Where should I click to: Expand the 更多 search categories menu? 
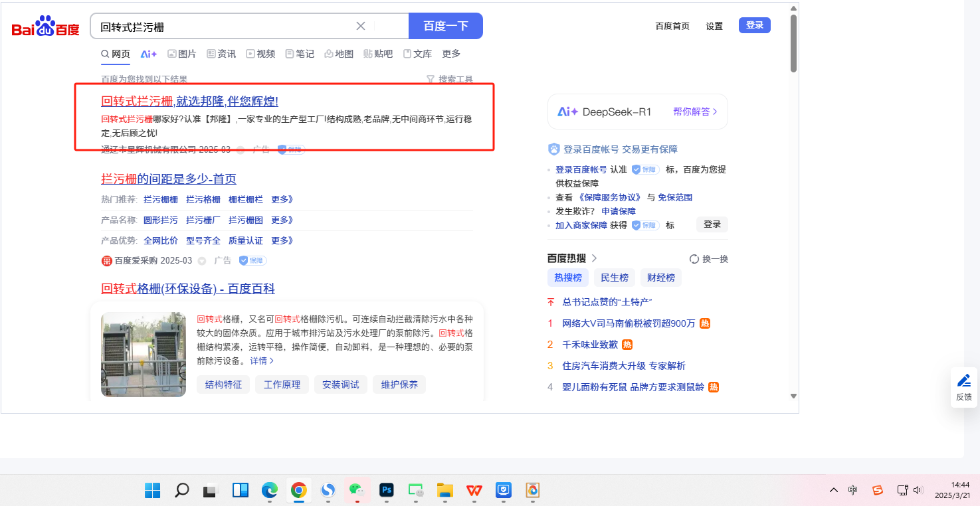click(451, 54)
